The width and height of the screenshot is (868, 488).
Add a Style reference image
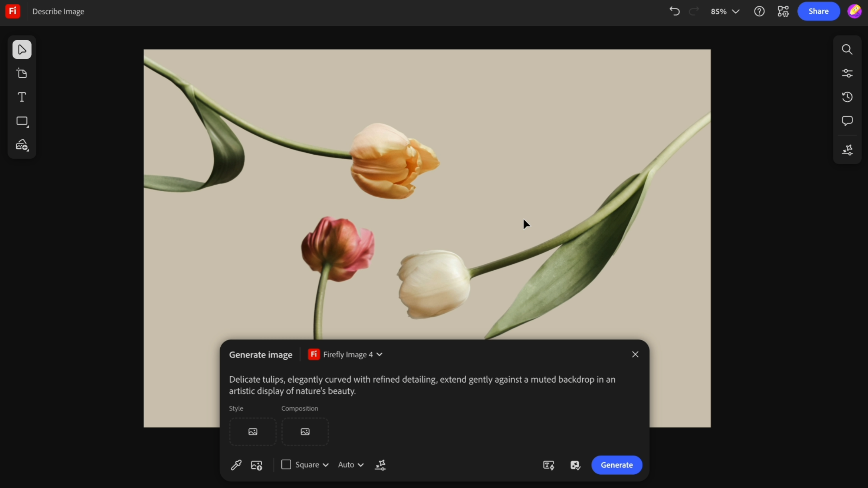pyautogui.click(x=253, y=432)
